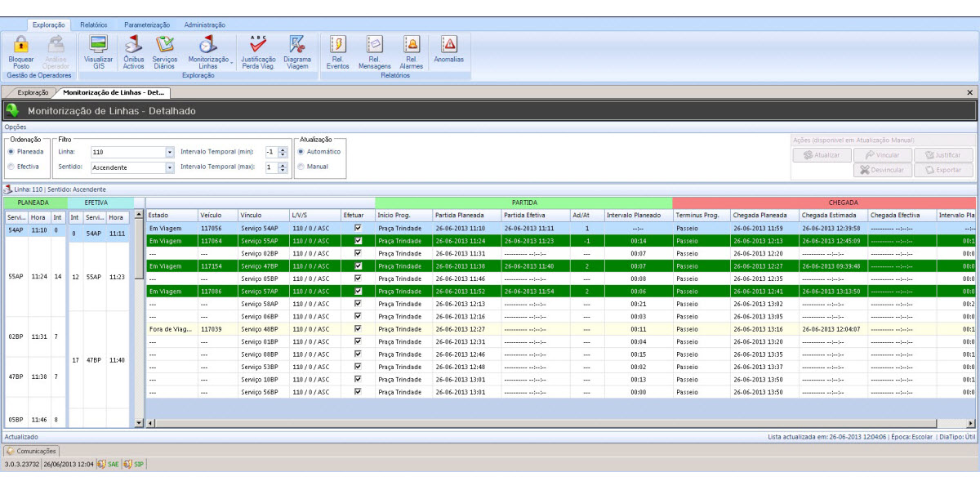The width and height of the screenshot is (980, 490).
Task: Select Manual update mode
Action: (x=301, y=167)
